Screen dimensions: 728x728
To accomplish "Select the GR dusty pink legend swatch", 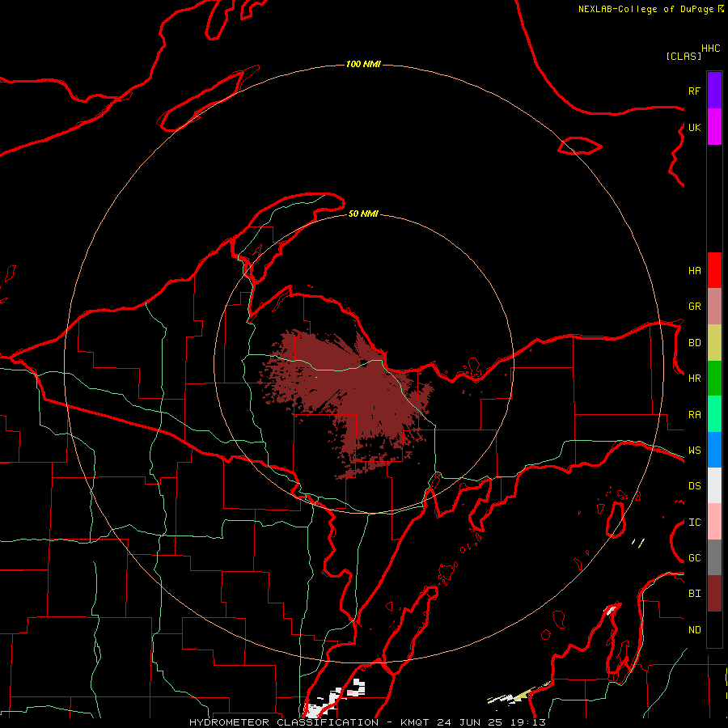I will coord(714,307).
